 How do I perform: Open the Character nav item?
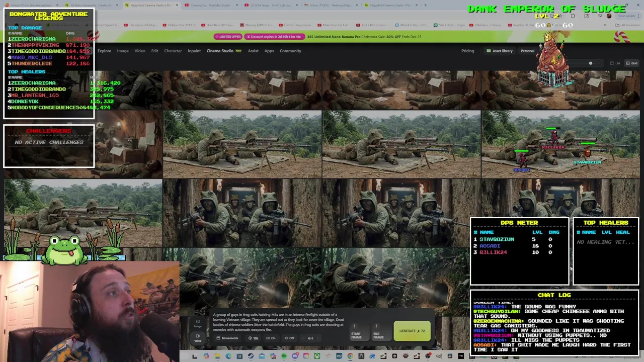coord(173,51)
